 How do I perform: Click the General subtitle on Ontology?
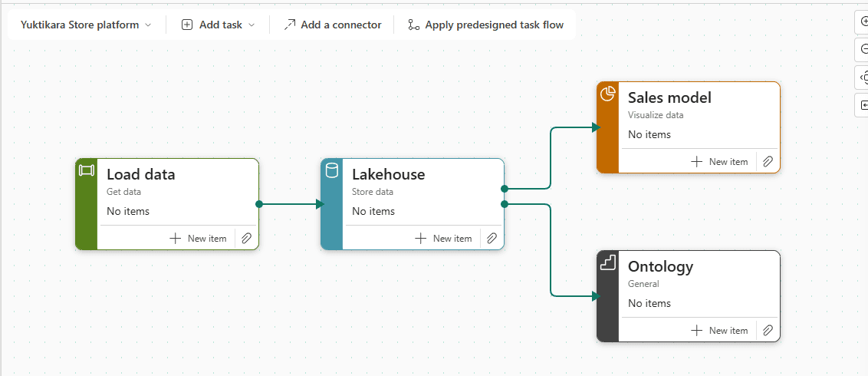[643, 284]
